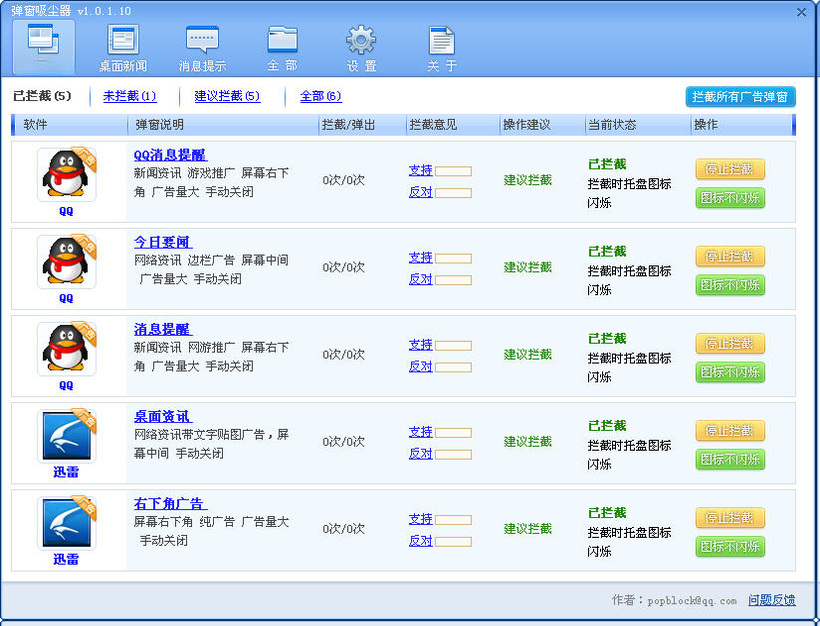
Task: Vote 支持 for 右下角广告
Action: pos(420,519)
